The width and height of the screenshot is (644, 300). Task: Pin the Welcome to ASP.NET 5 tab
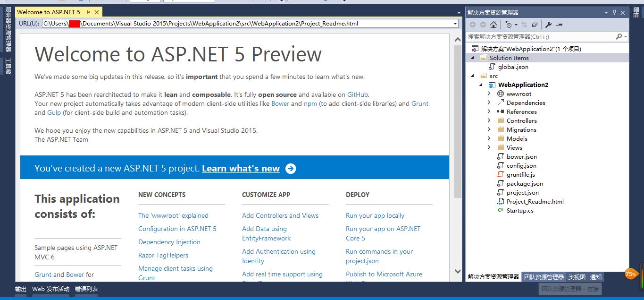(88, 12)
